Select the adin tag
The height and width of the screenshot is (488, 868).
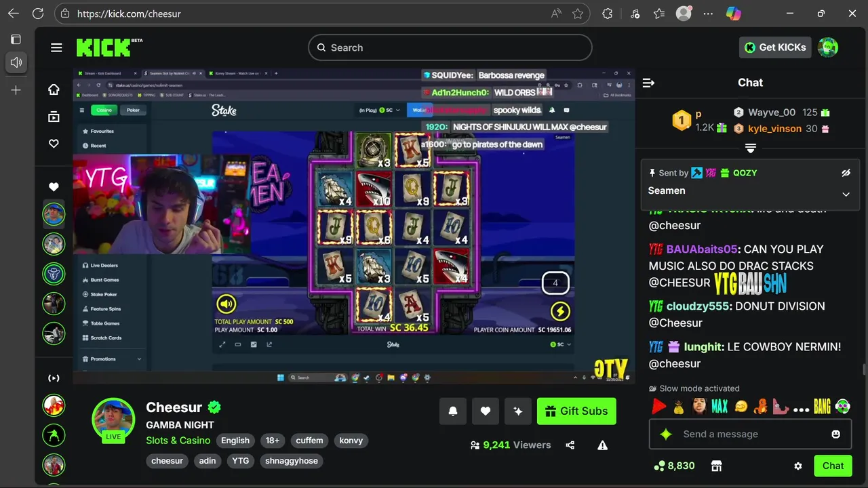208,461
